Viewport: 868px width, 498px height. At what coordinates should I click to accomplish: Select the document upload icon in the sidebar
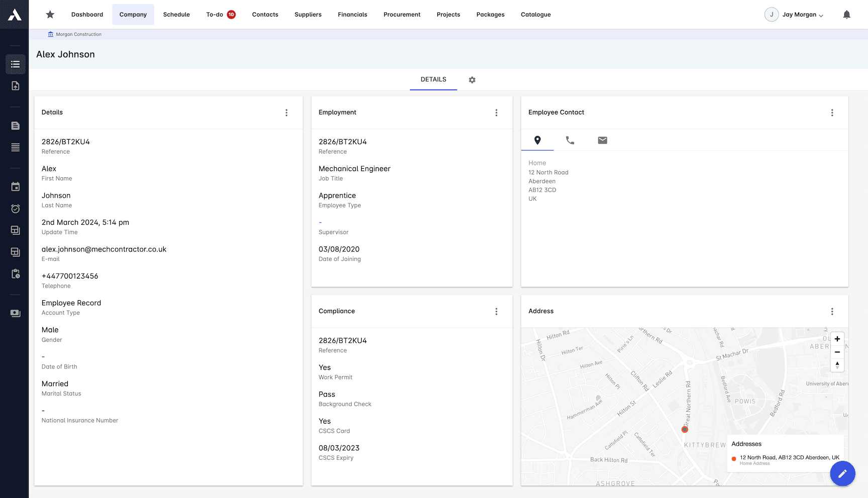click(x=15, y=86)
